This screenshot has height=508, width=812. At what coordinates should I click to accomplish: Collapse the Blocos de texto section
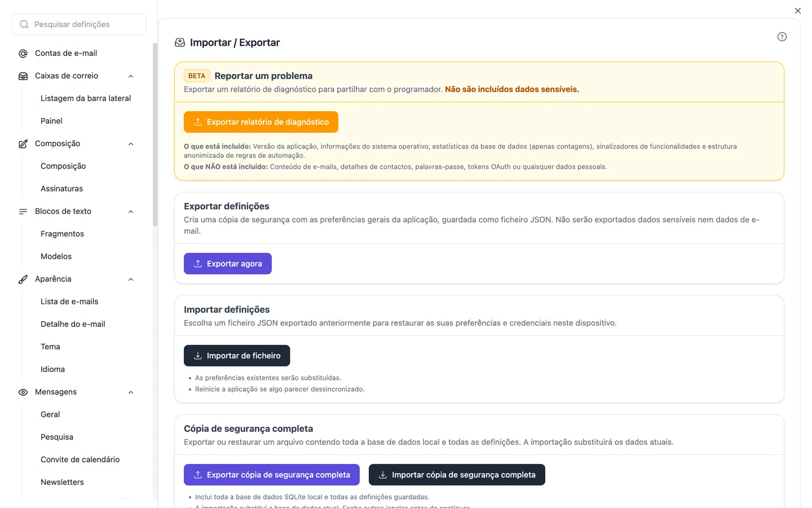[131, 212]
